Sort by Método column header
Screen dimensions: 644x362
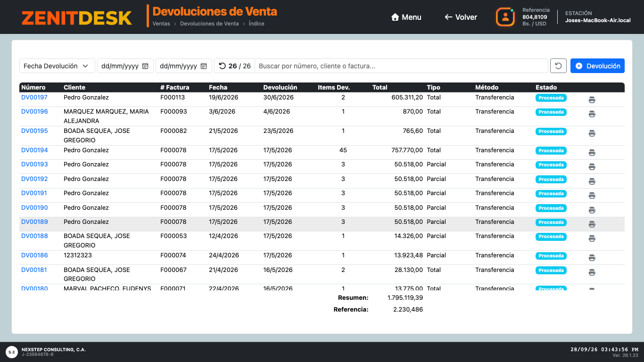coord(487,87)
